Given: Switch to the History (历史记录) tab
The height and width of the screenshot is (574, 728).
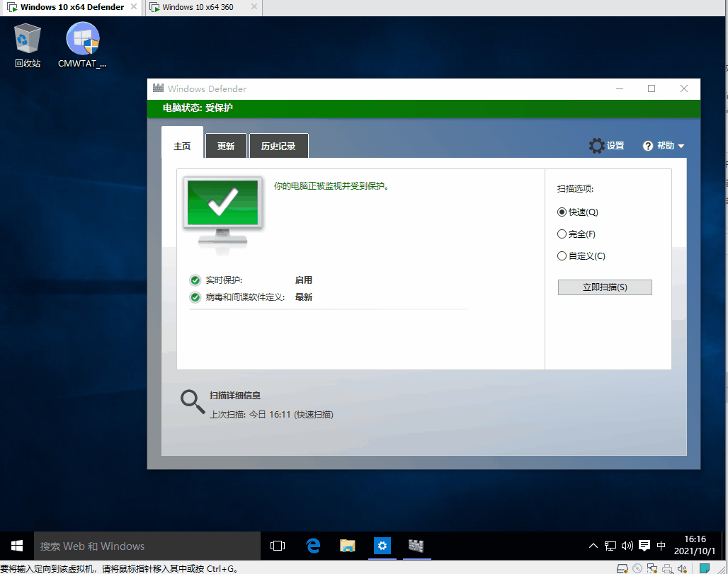Looking at the screenshot, I should click(x=278, y=146).
